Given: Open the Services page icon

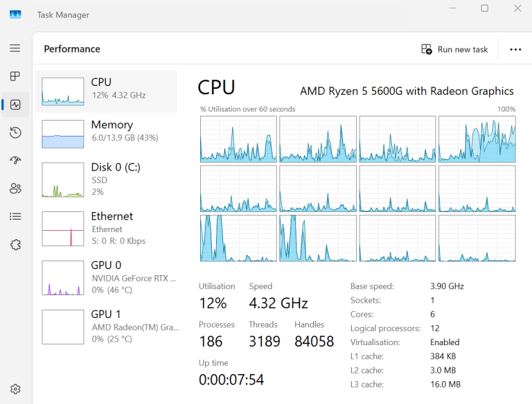Looking at the screenshot, I should 15,245.
